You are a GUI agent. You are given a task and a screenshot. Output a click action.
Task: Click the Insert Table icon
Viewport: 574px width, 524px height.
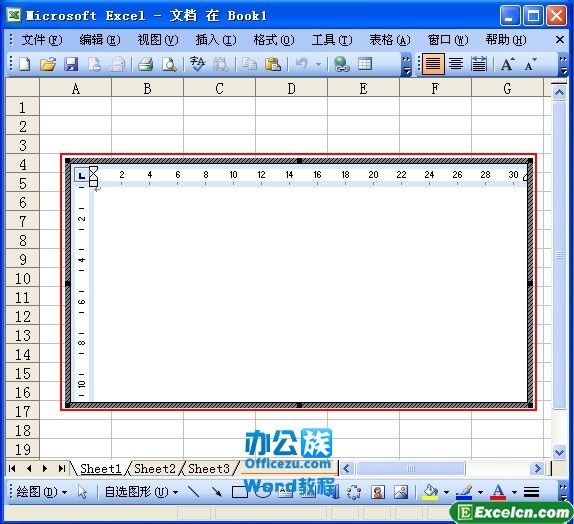[365, 64]
